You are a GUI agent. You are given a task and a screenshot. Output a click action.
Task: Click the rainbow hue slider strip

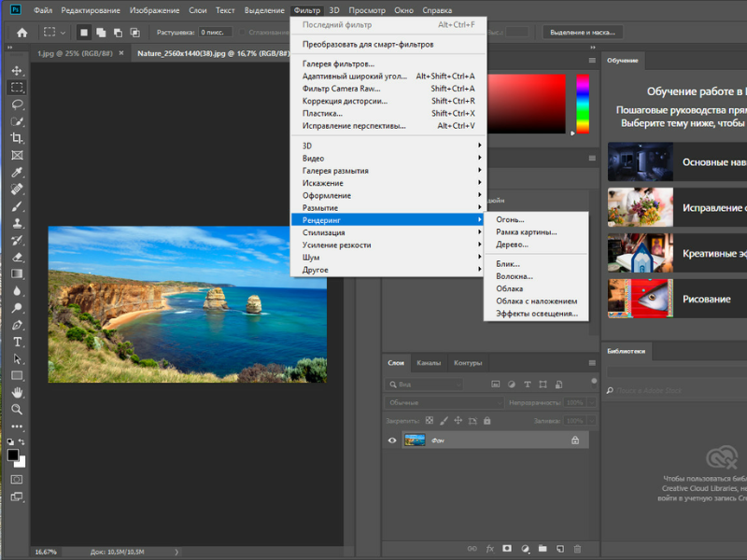coord(583,102)
